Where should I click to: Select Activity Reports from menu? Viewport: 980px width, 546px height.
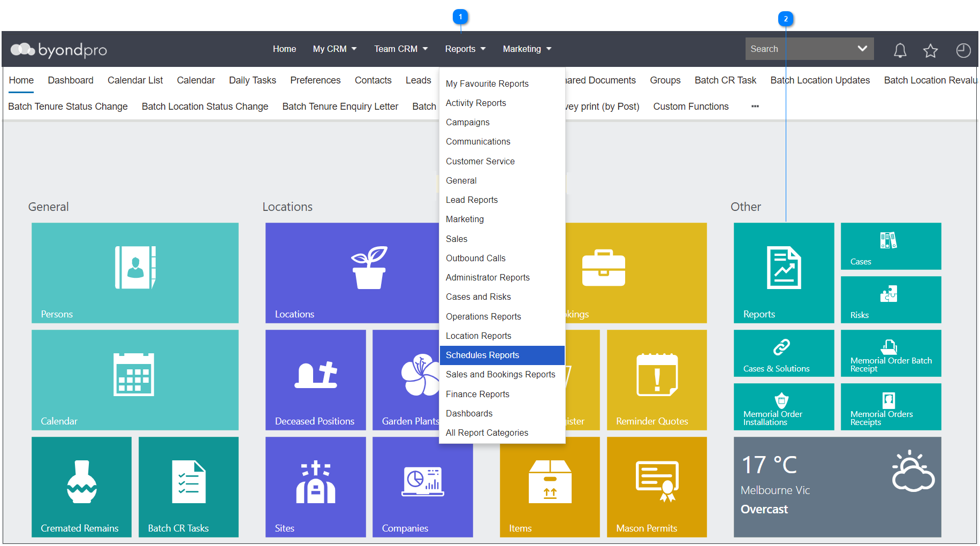pyautogui.click(x=502, y=103)
